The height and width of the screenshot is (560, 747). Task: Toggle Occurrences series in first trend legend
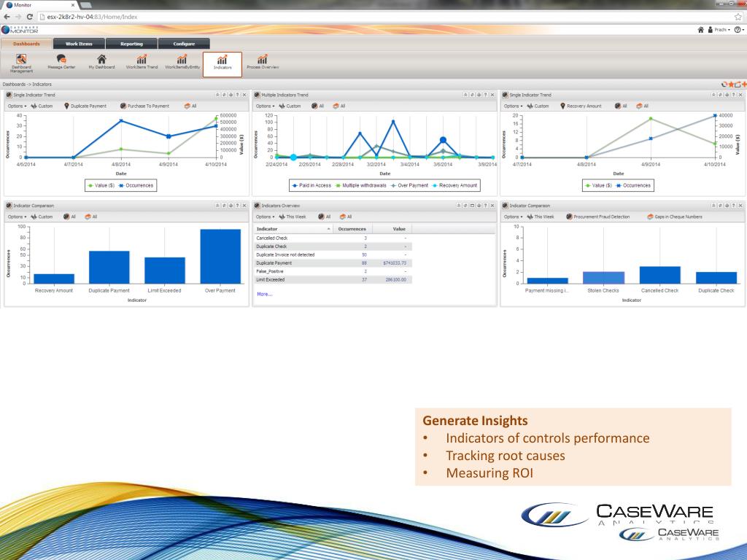click(x=136, y=185)
